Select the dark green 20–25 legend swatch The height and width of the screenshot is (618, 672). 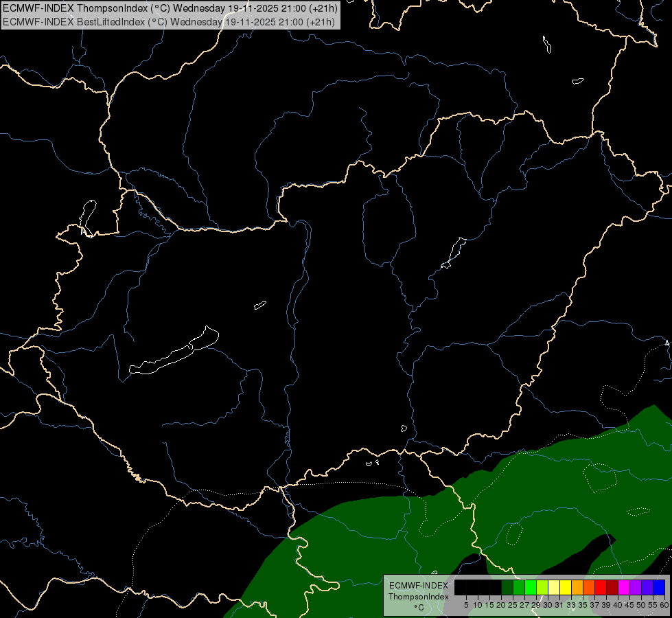pyautogui.click(x=507, y=587)
